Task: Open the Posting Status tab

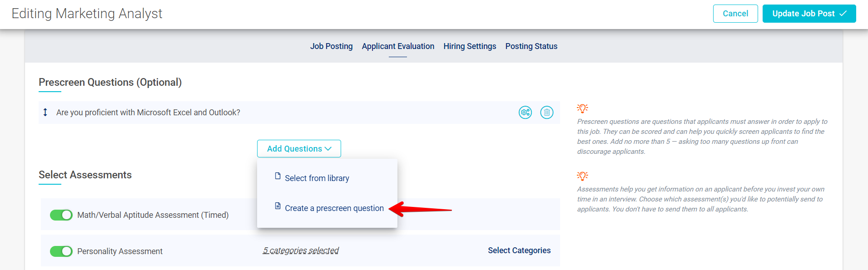Action: coord(531,46)
